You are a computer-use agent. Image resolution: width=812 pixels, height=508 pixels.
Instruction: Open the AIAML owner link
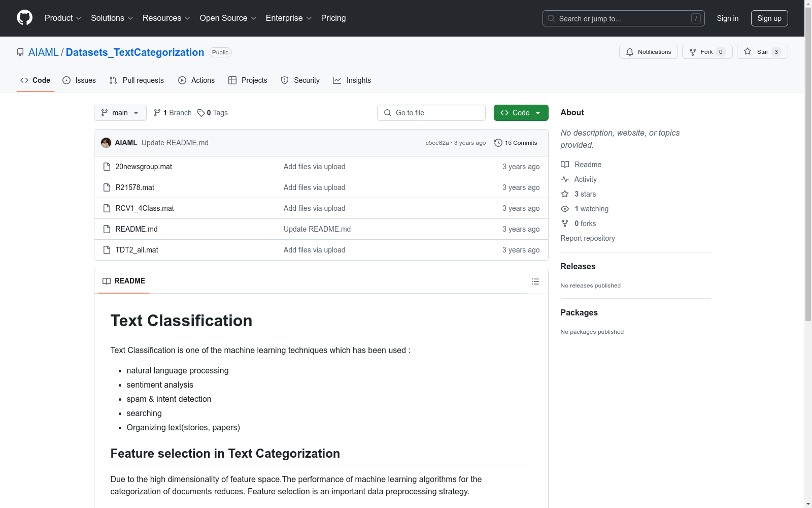pos(44,52)
